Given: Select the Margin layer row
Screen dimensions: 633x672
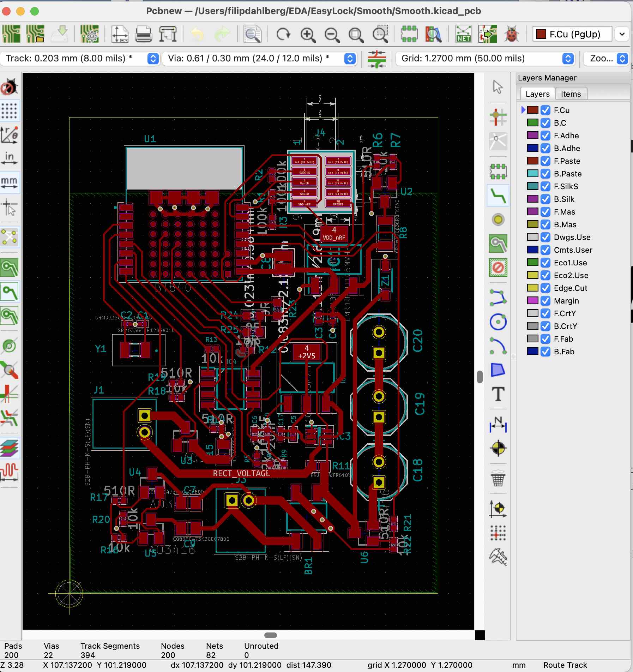Looking at the screenshot, I should (x=566, y=301).
